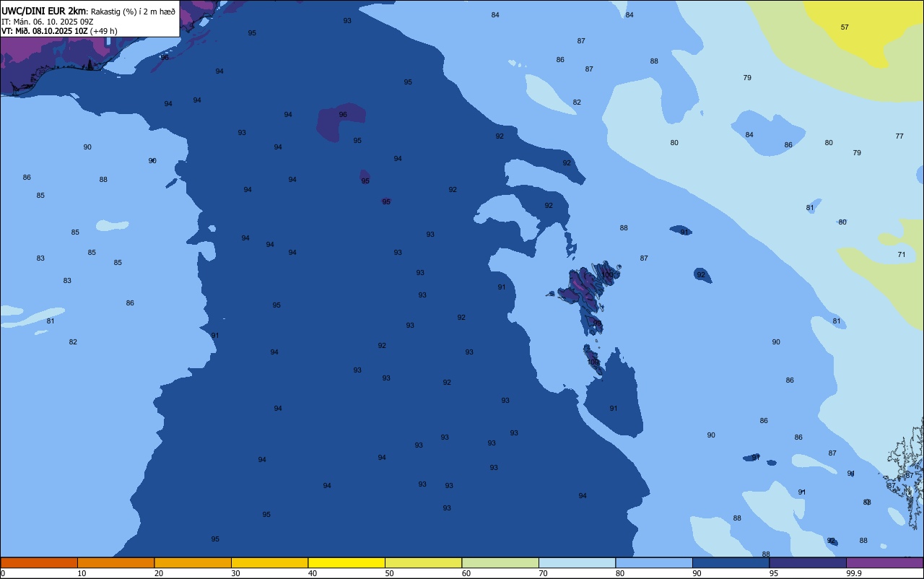Click the "10" tick label on the scale
The width and height of the screenshot is (924, 579).
(82, 573)
